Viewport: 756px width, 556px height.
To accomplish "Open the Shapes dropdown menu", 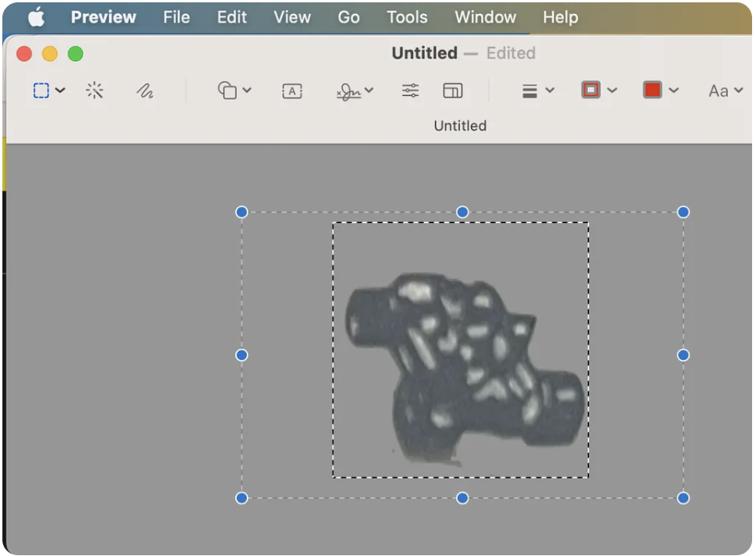I will tap(248, 91).
